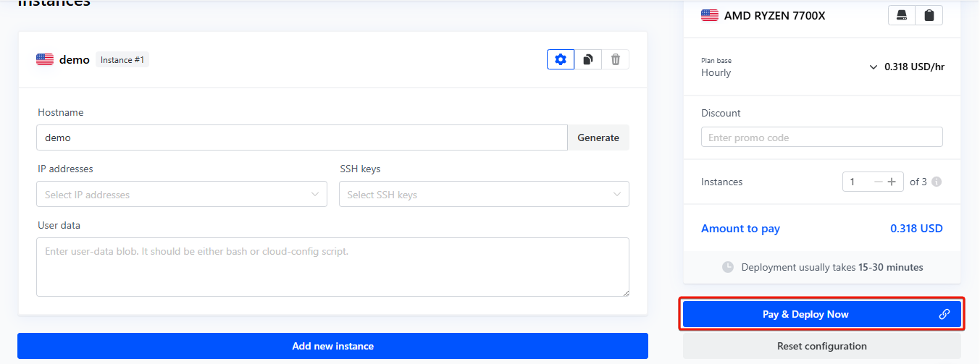Click the server drive icon beside AMD RYZEN
Viewport: 980px width, 364px height.
click(902, 15)
